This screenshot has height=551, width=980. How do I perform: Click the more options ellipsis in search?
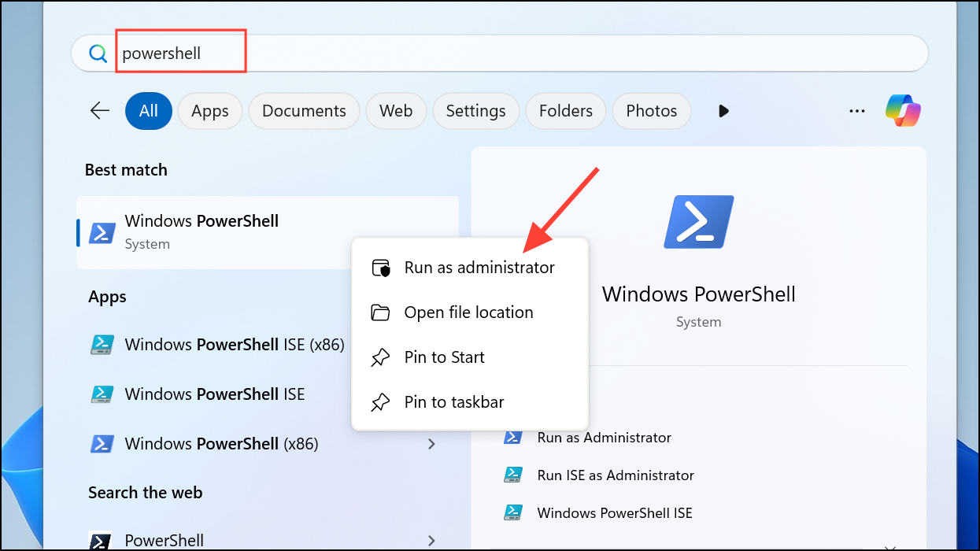point(856,110)
